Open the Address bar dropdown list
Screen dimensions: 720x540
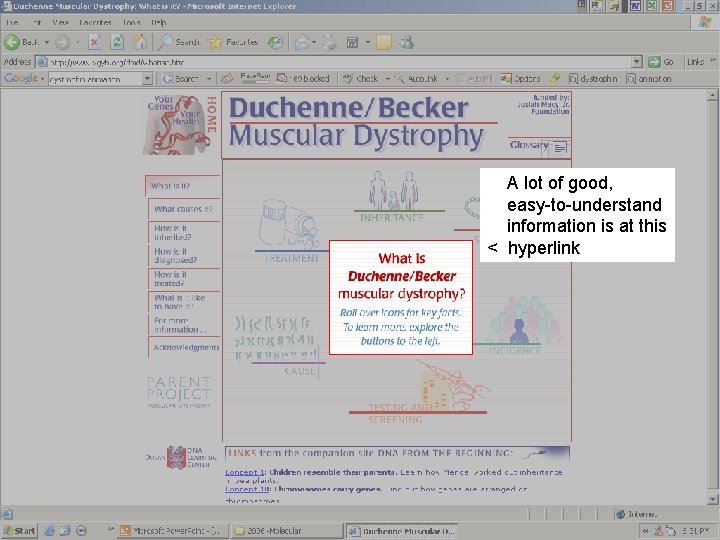[x=636, y=62]
